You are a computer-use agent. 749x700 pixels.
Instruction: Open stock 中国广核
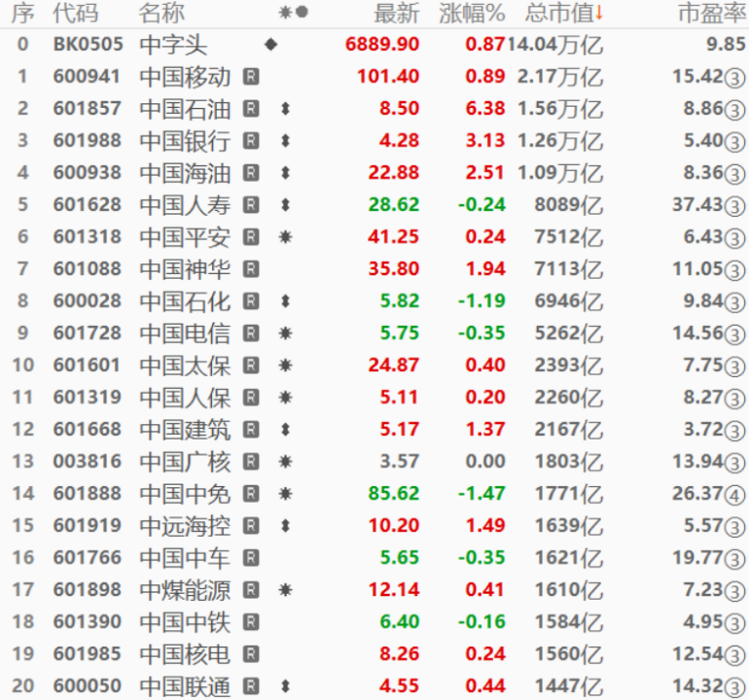coord(186,462)
